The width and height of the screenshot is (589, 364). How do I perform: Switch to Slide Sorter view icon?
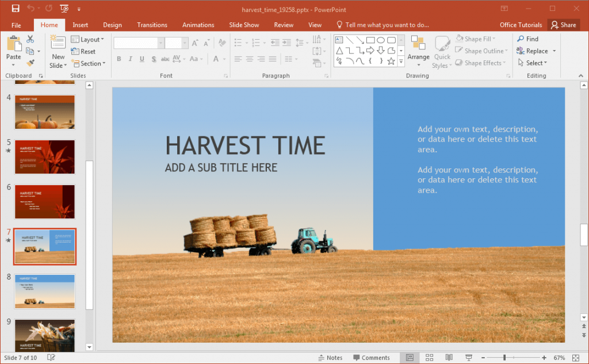[430, 357]
